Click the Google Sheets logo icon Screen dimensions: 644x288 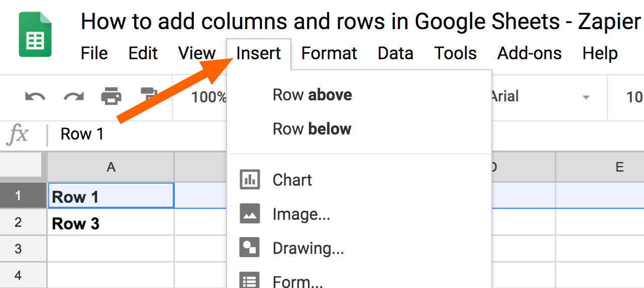coord(35,34)
